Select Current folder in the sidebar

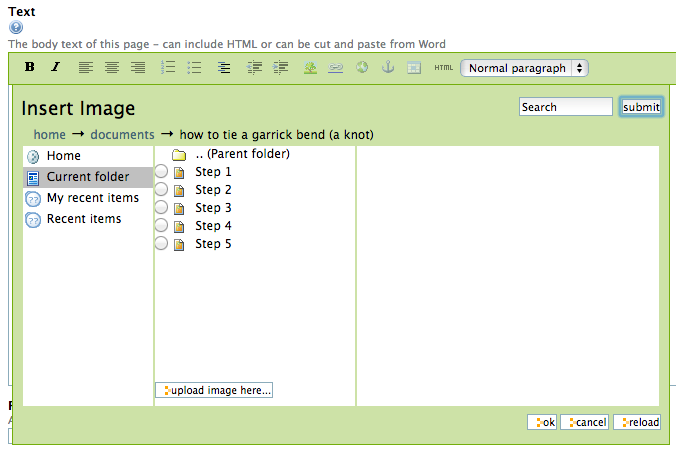pos(88,177)
